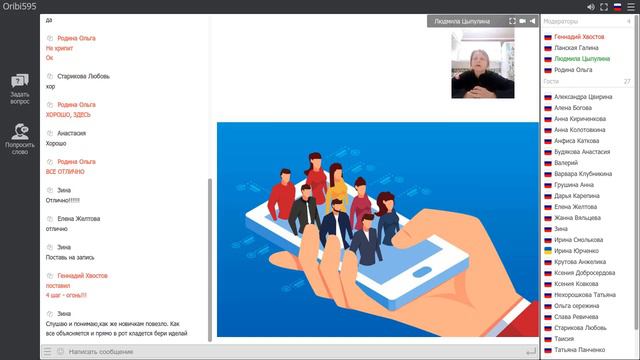
Task: Click the phone illustration slide
Action: 378,229
